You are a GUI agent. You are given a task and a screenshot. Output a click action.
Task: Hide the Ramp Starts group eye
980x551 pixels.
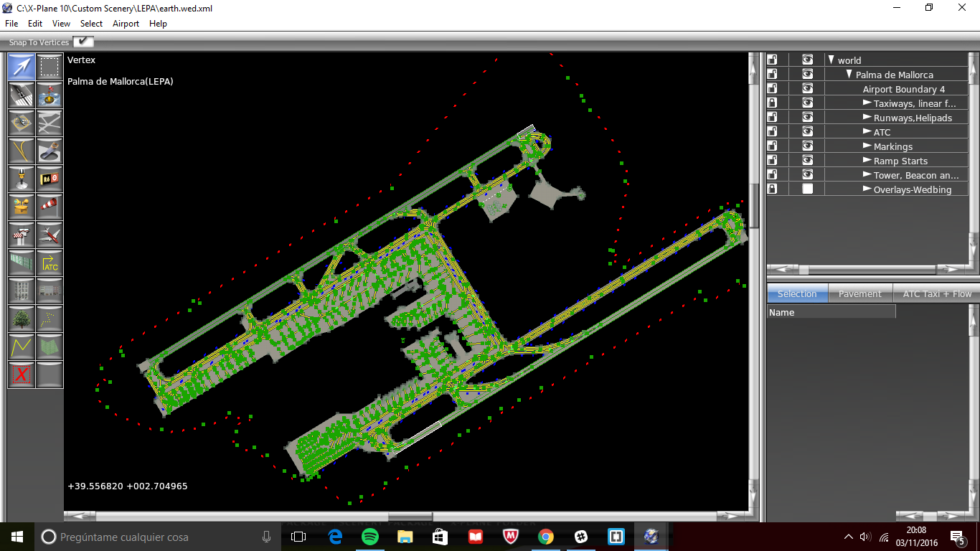pyautogui.click(x=807, y=161)
